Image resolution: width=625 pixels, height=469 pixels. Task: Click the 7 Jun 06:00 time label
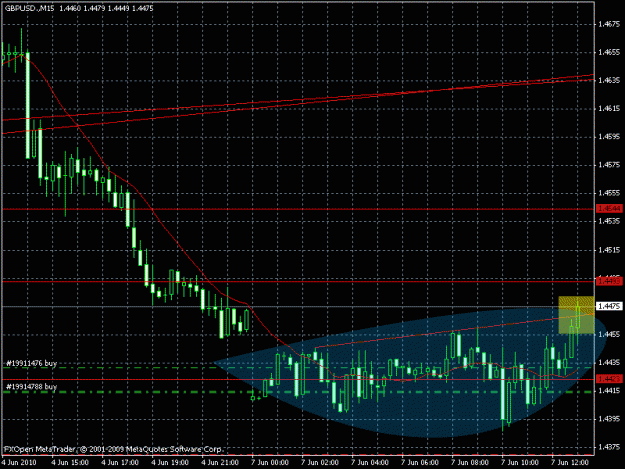click(420, 463)
